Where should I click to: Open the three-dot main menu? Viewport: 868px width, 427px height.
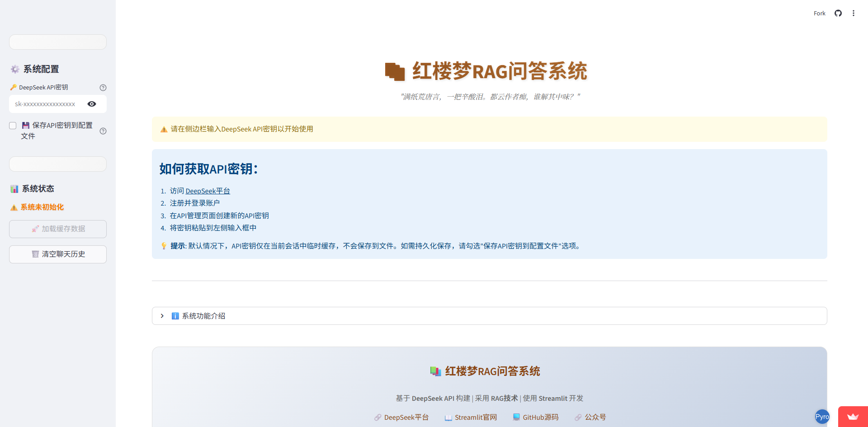(x=854, y=13)
